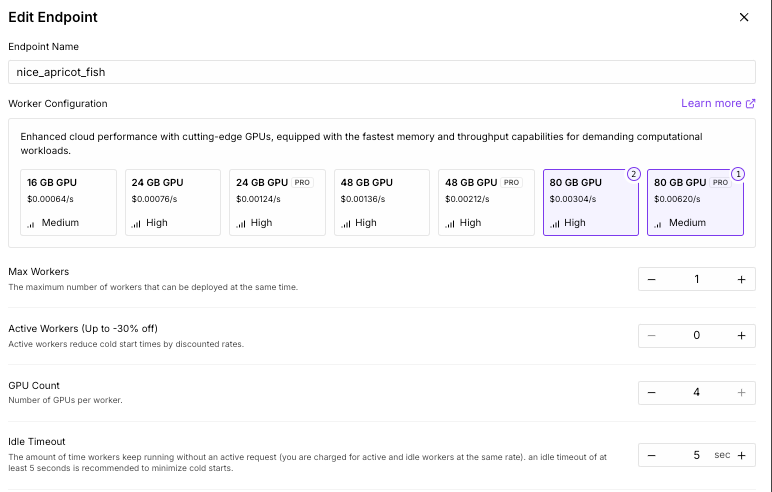Select the 24 GB GPU card
Image resolution: width=772 pixels, height=492 pixels.
pyautogui.click(x=174, y=202)
